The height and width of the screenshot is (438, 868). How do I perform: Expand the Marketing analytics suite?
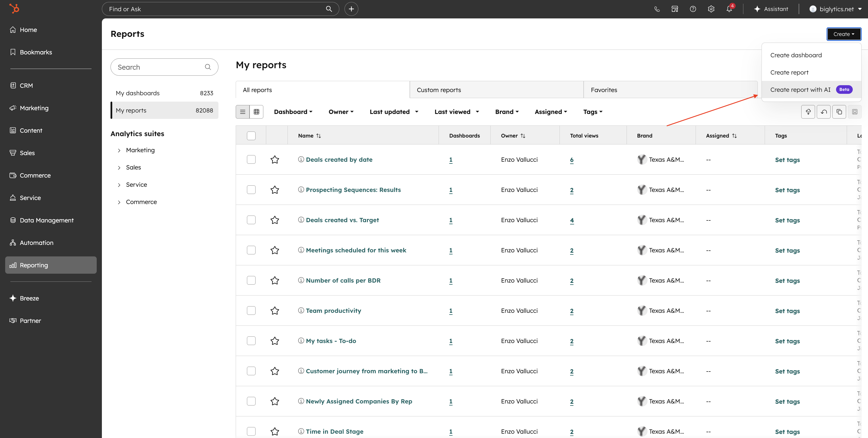(x=119, y=151)
